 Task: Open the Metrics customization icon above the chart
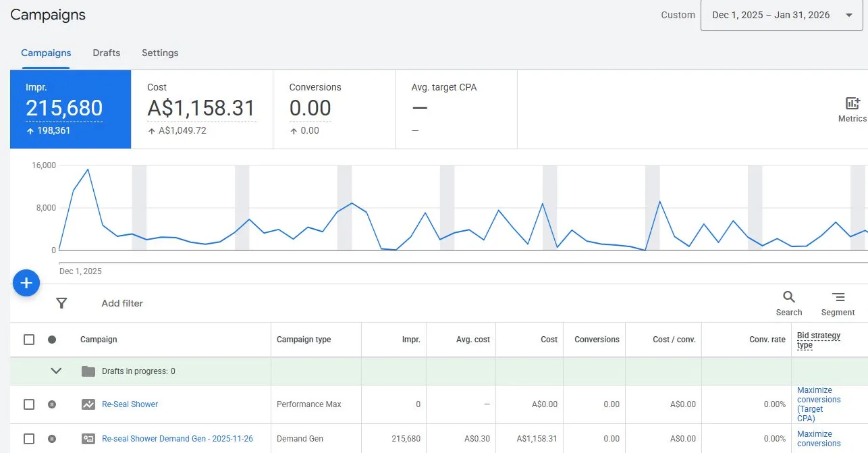851,105
